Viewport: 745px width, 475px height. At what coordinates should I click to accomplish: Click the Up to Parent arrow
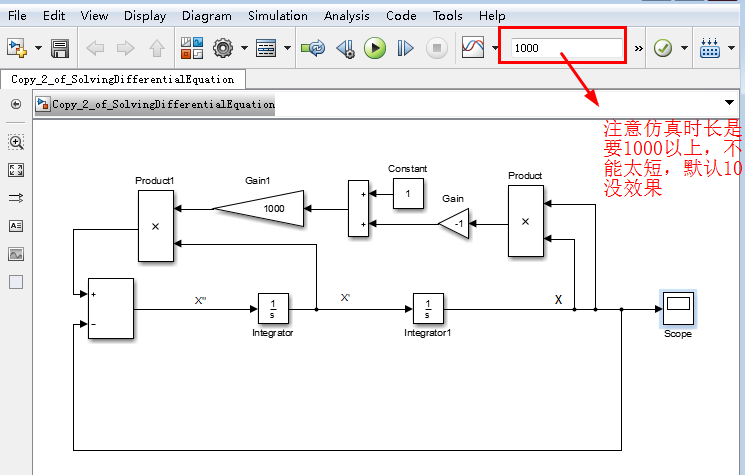[x=157, y=48]
